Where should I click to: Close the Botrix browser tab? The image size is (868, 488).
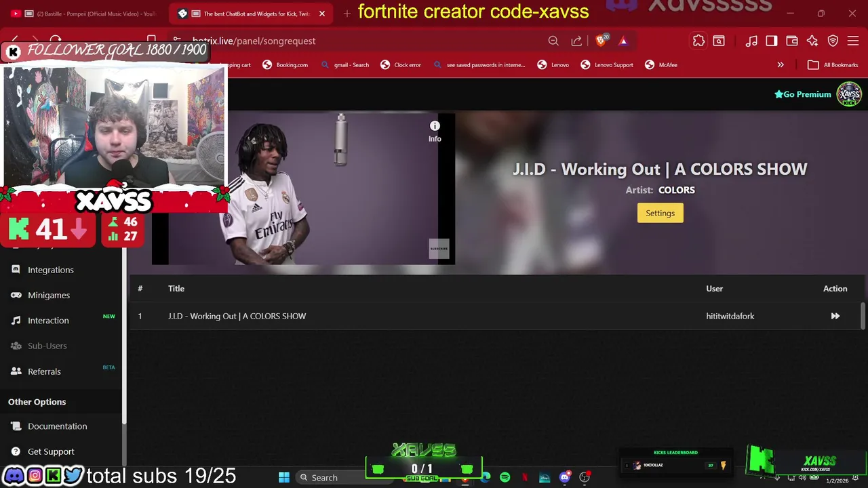click(322, 14)
